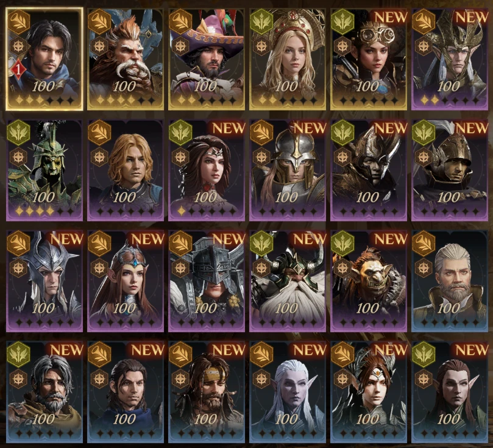The height and width of the screenshot is (448, 493).
Task: Click the golden horn icon on elf with gold helmet
Action: pos(424,21)
